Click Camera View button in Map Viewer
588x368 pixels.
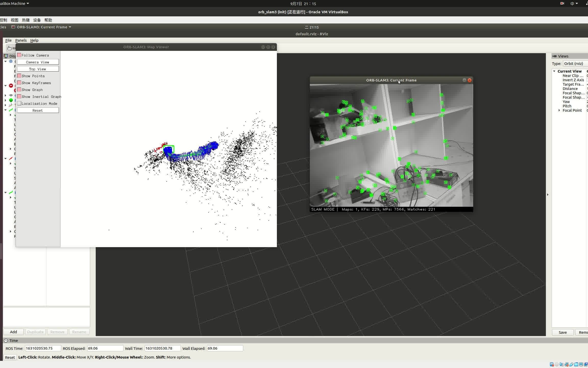click(38, 62)
